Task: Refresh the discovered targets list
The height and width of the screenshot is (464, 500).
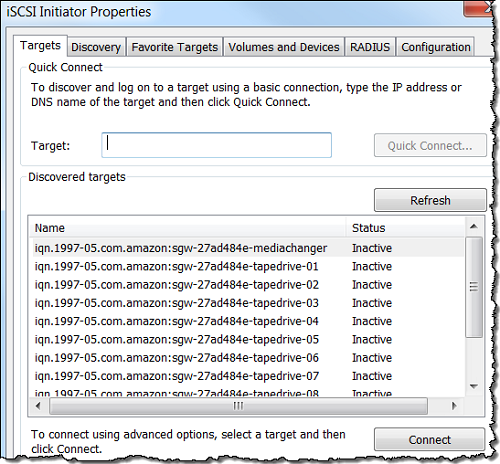Action: tap(430, 200)
